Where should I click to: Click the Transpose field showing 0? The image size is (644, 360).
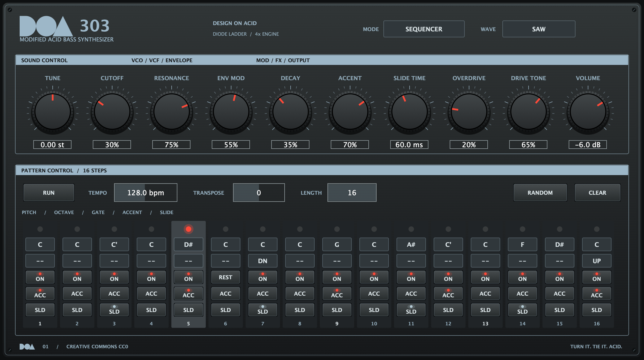click(259, 193)
